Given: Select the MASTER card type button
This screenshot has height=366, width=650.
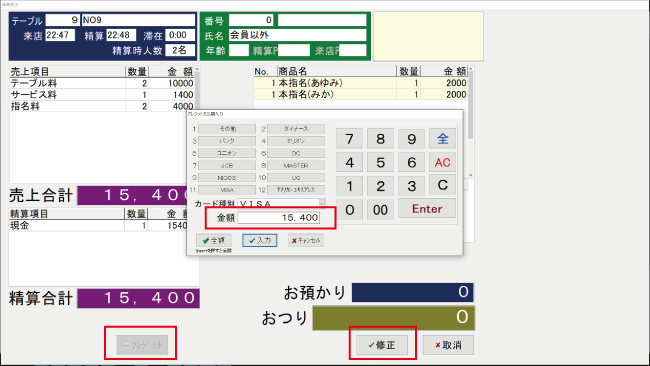Looking at the screenshot, I should click(296, 165).
